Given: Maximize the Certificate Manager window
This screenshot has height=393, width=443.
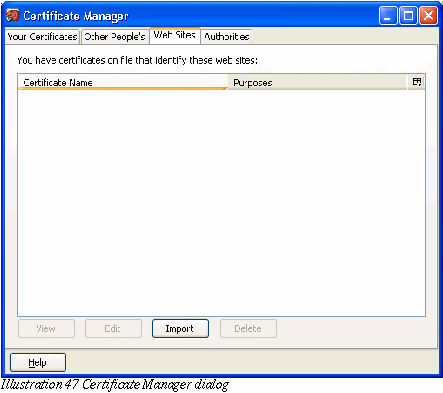Looking at the screenshot, I should (x=408, y=16).
